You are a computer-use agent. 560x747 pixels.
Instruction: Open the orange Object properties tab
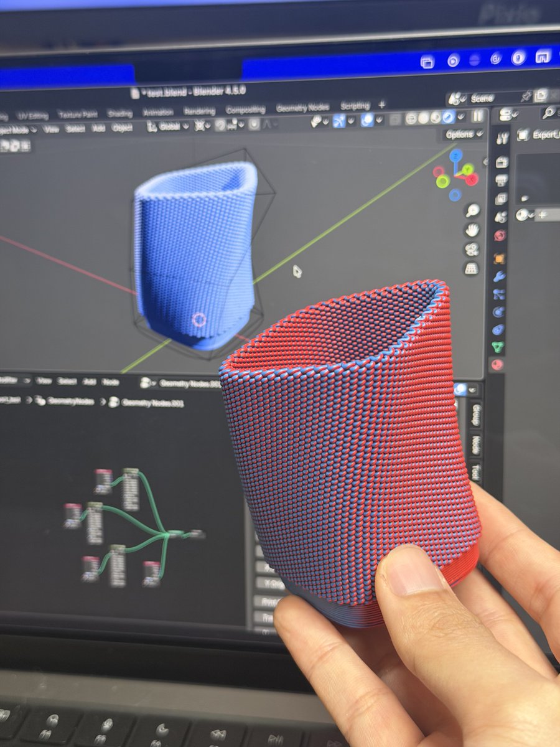[x=499, y=258]
